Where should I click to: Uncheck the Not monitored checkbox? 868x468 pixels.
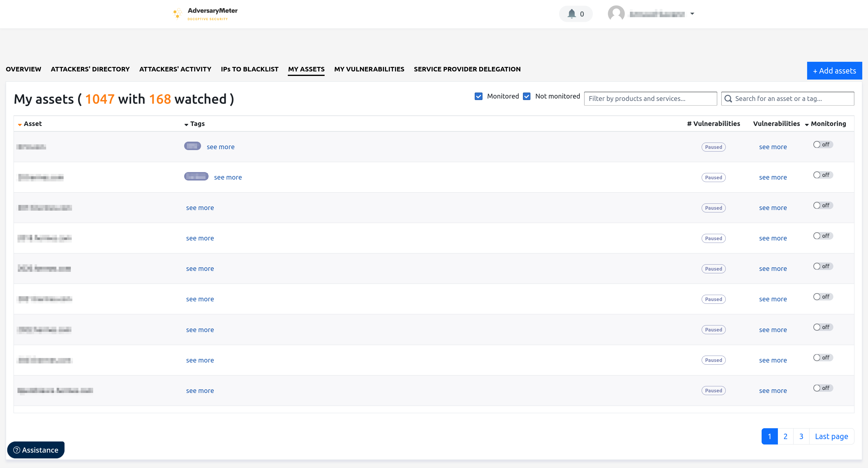coord(526,96)
